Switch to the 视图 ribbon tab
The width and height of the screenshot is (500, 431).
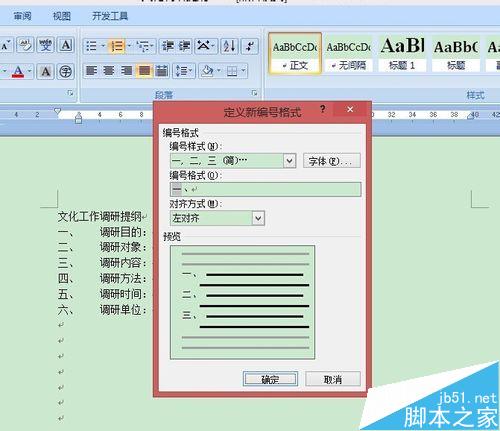pos(62,16)
